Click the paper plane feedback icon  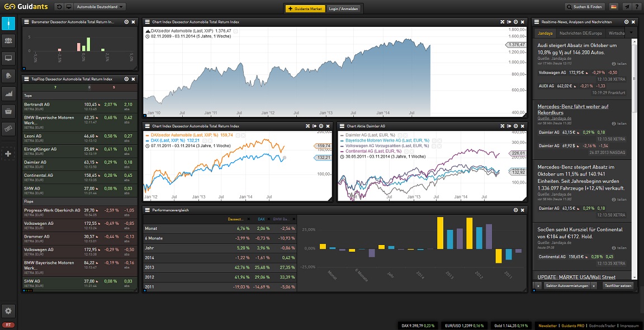coord(626,7)
